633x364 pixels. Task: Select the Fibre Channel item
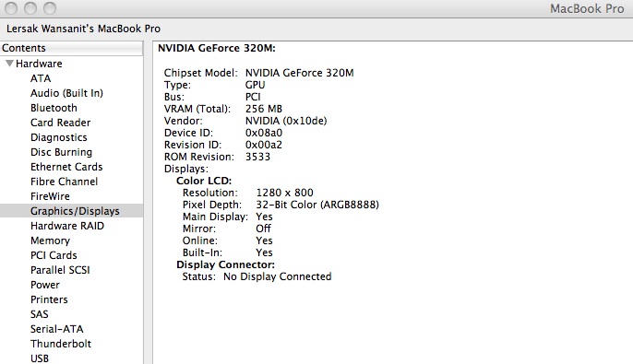[65, 182]
